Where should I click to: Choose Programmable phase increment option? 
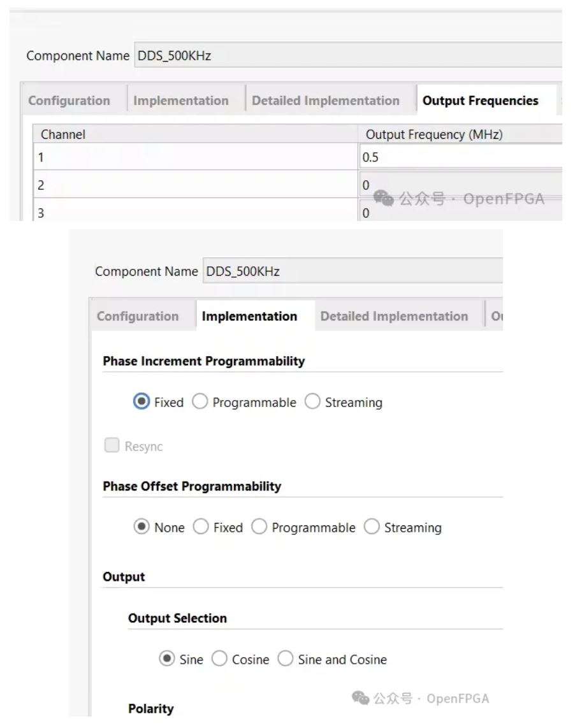pyautogui.click(x=200, y=403)
